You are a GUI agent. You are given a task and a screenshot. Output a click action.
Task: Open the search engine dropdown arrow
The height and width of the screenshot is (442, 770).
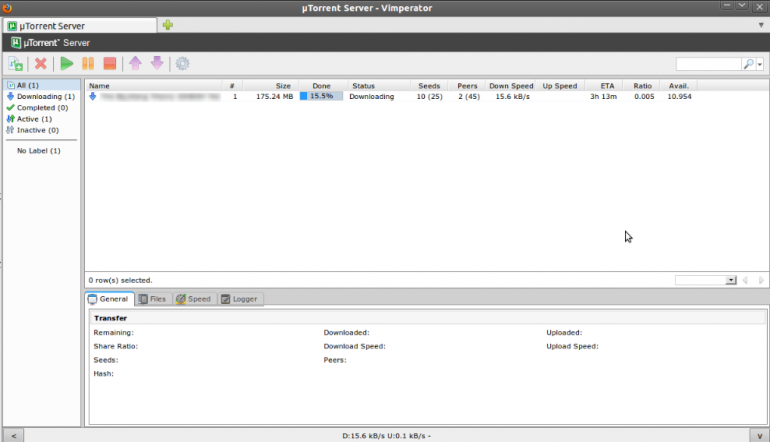(761, 64)
